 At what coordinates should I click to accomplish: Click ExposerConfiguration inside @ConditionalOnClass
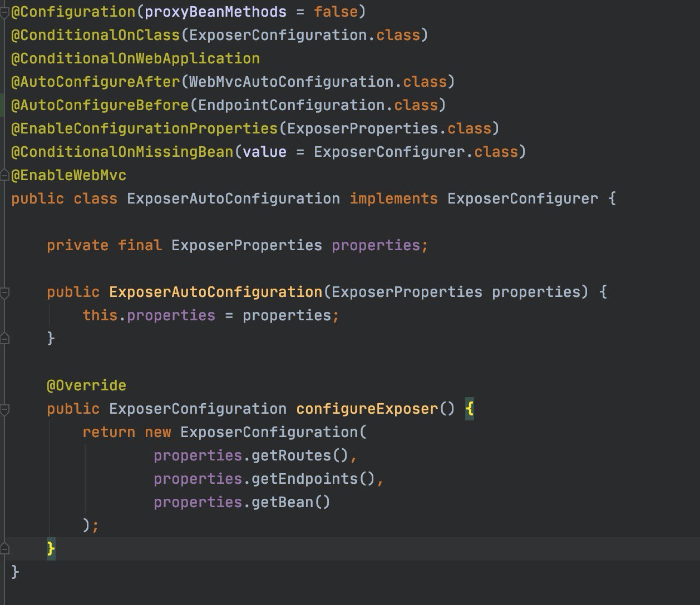point(278,35)
